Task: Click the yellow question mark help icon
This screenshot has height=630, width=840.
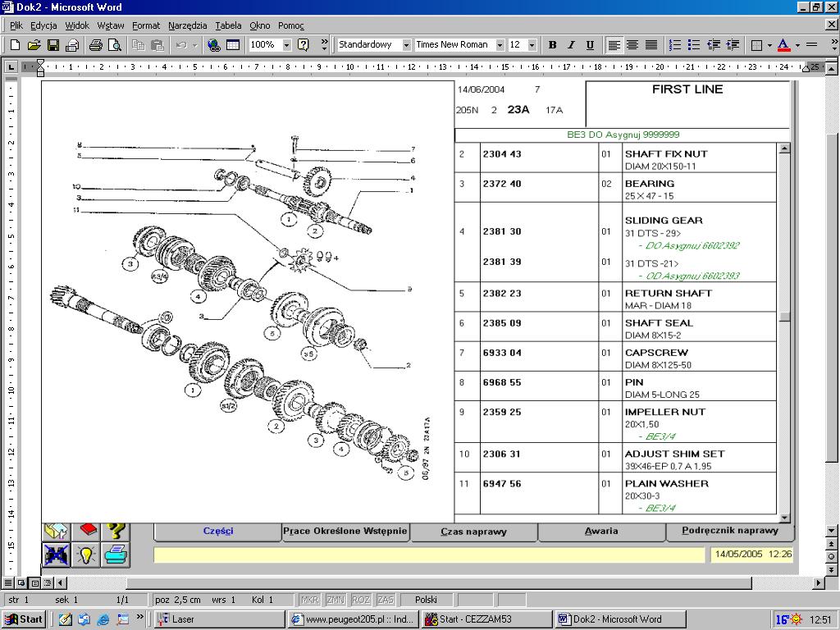Action: pos(116,531)
